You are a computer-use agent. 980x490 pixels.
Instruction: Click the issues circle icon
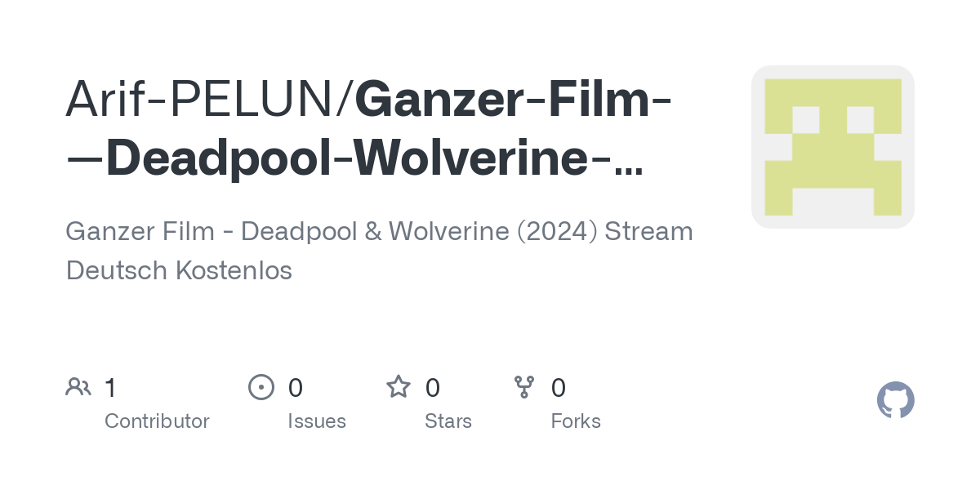click(261, 386)
